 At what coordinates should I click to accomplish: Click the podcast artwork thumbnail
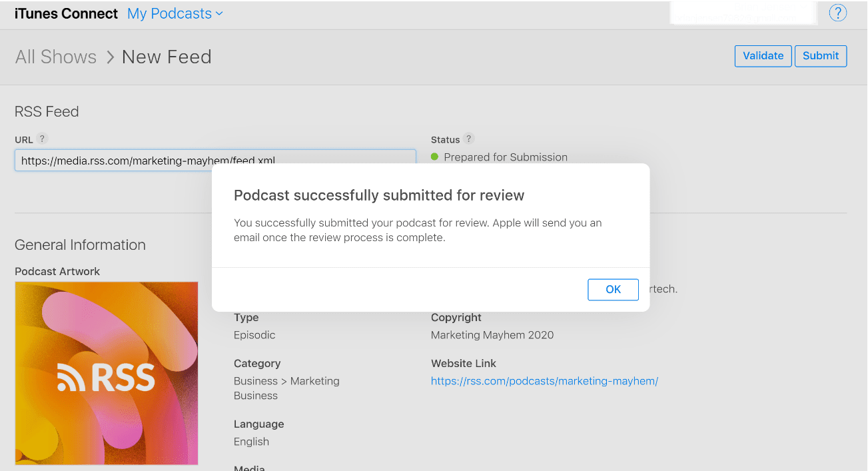(x=107, y=373)
